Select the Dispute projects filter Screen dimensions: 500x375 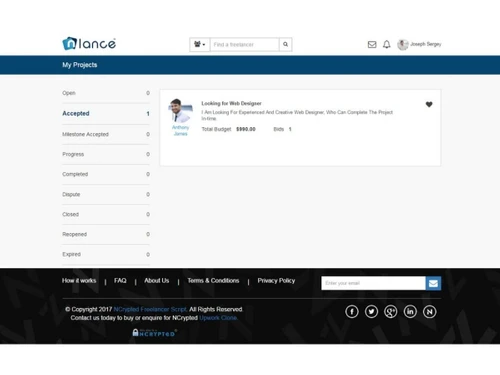(x=106, y=194)
